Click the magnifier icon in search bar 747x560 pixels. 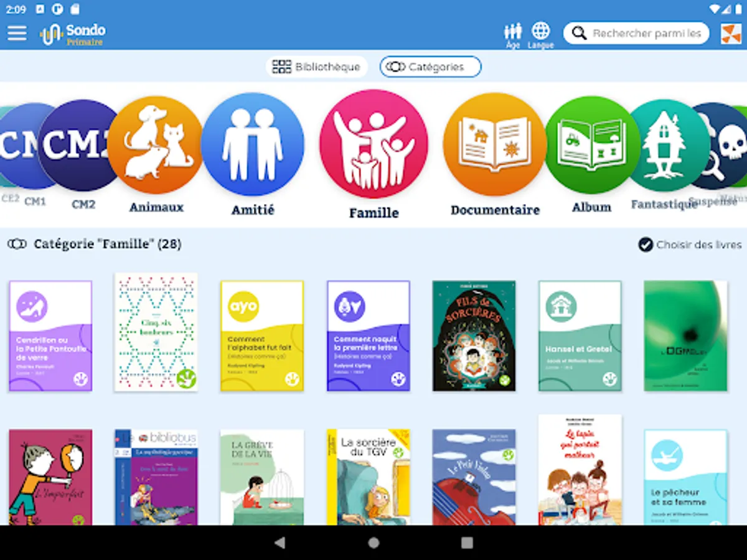point(579,34)
